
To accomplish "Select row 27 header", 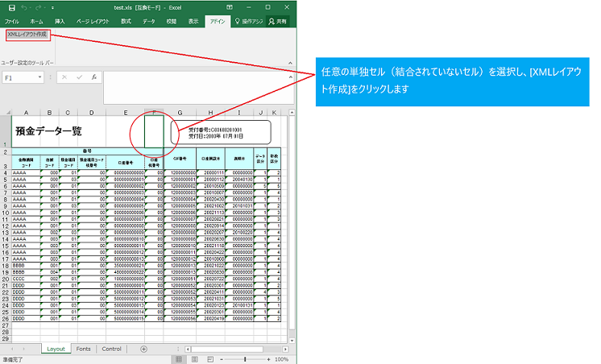I will point(6,325).
